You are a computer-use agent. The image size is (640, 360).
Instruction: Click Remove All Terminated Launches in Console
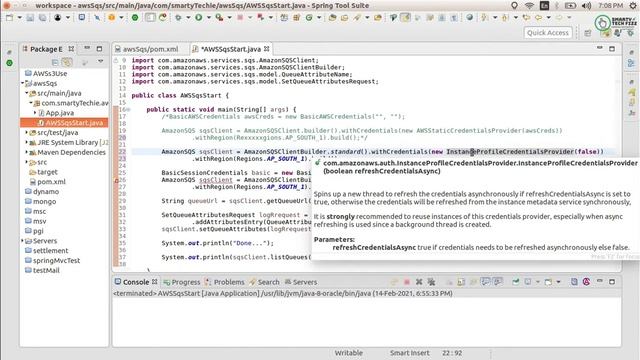(x=431, y=282)
